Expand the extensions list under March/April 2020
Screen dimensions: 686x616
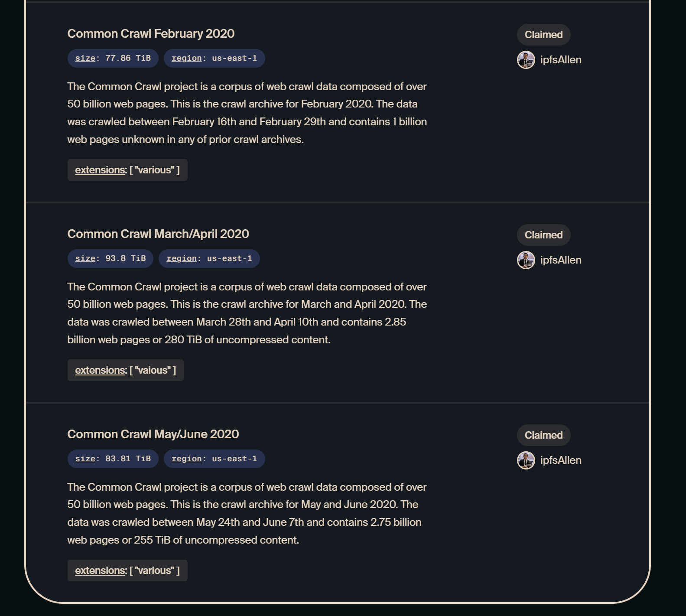[x=125, y=370]
